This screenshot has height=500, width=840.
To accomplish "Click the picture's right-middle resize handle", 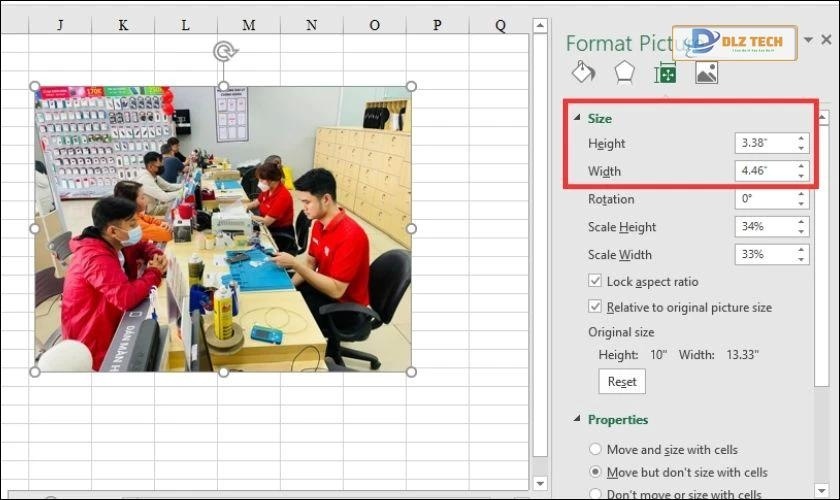I will pos(411,229).
